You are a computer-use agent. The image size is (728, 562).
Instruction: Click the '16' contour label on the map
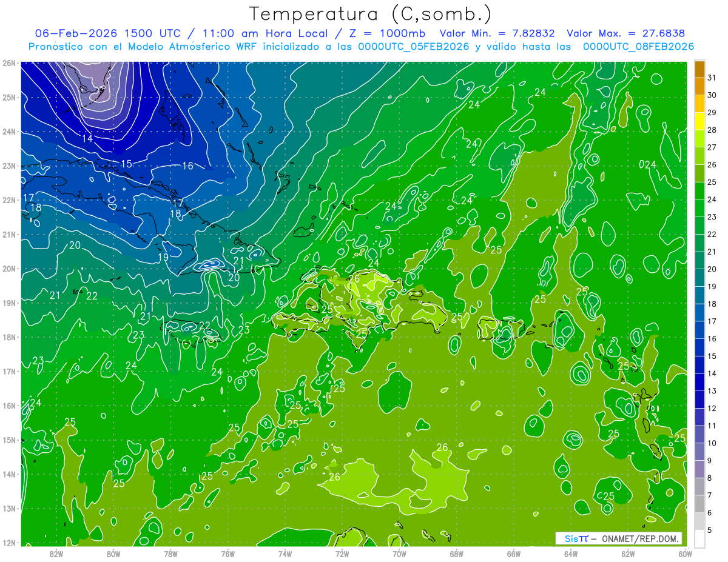pyautogui.click(x=188, y=166)
